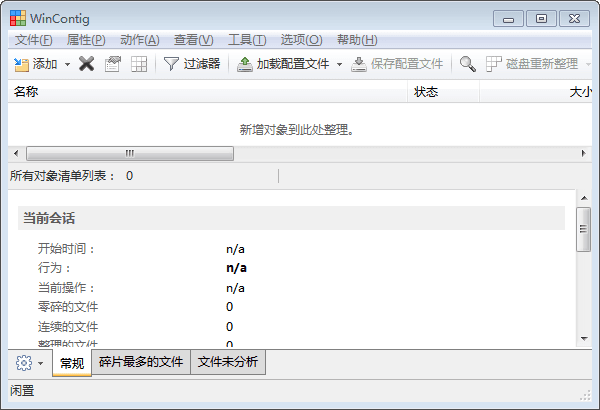The width and height of the screenshot is (600, 410).
Task: Open the 工具(T) menu
Action: coord(247,40)
